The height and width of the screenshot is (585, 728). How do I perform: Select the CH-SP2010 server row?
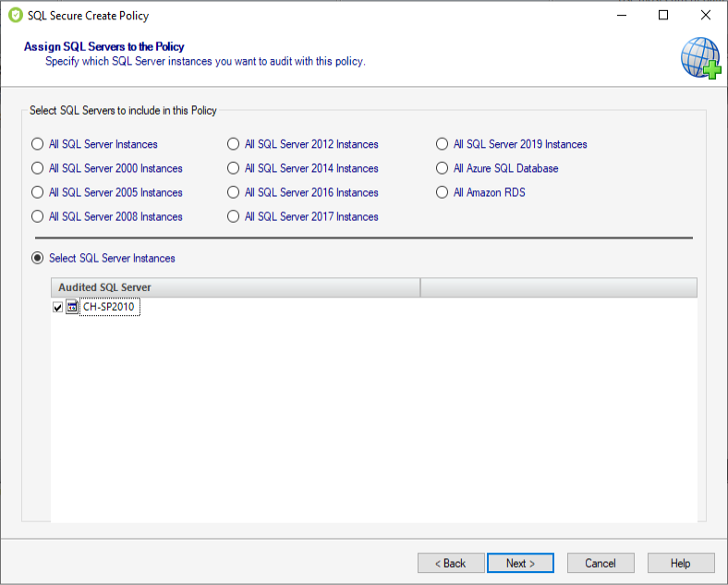click(x=109, y=308)
